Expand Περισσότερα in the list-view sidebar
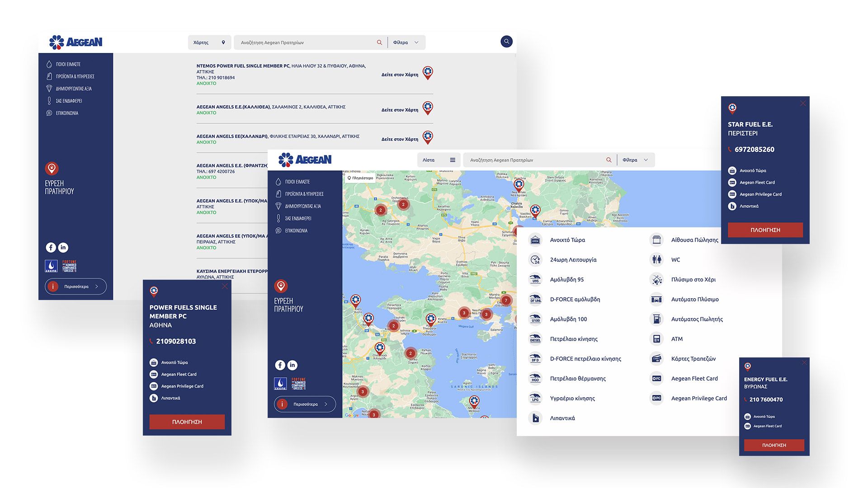 click(x=76, y=286)
